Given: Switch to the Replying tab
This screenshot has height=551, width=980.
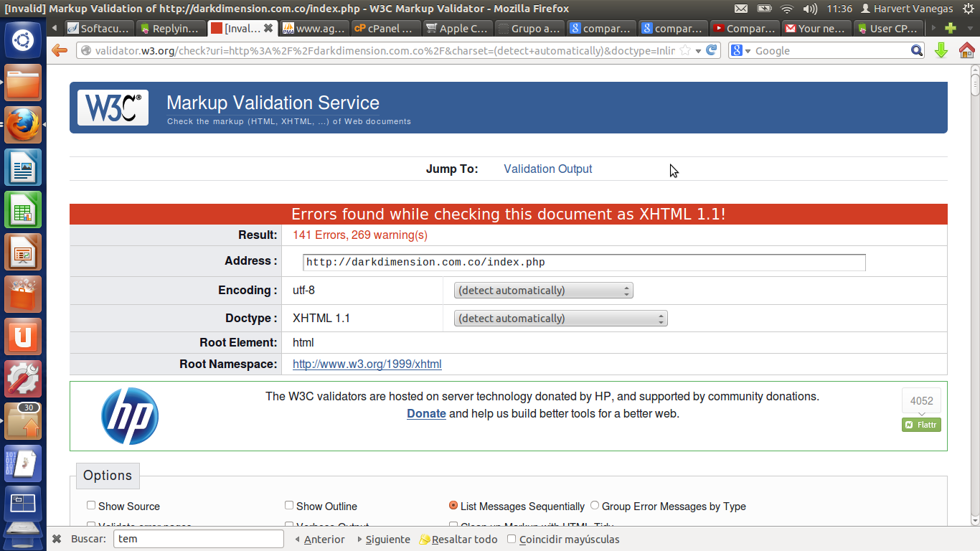Looking at the screenshot, I should coord(171,29).
